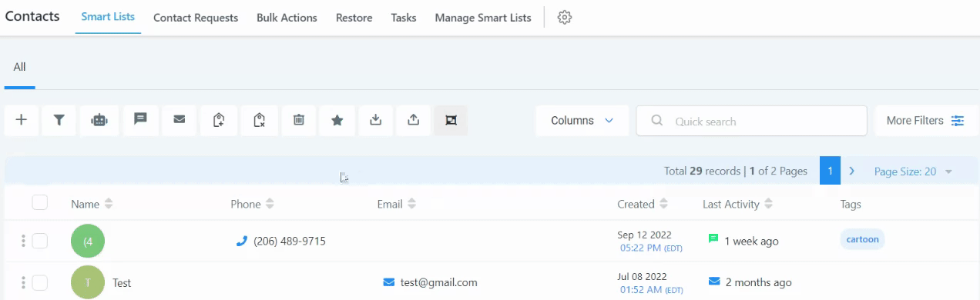Click the send SMS chat icon
This screenshot has width=980, height=300.
click(140, 120)
